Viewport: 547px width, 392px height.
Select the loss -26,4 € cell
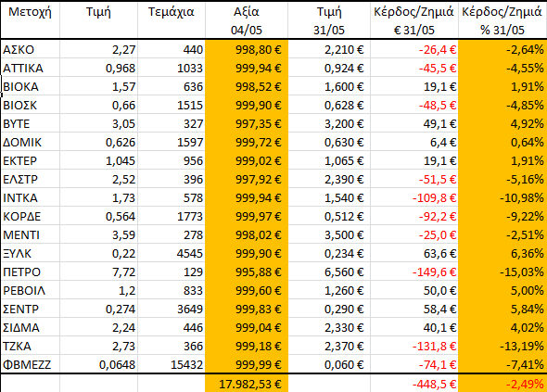[x=414, y=49]
